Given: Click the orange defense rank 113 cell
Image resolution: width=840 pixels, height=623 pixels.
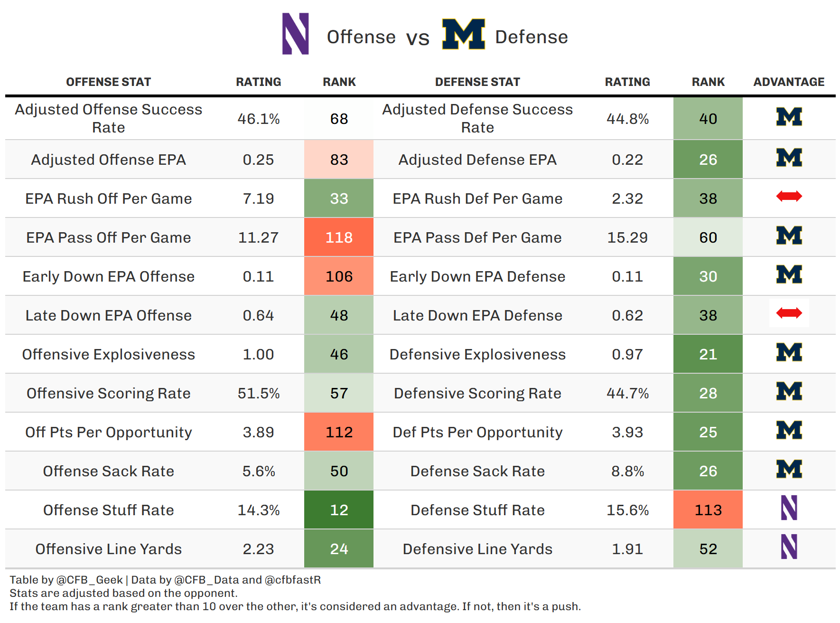Looking at the screenshot, I should click(708, 510).
